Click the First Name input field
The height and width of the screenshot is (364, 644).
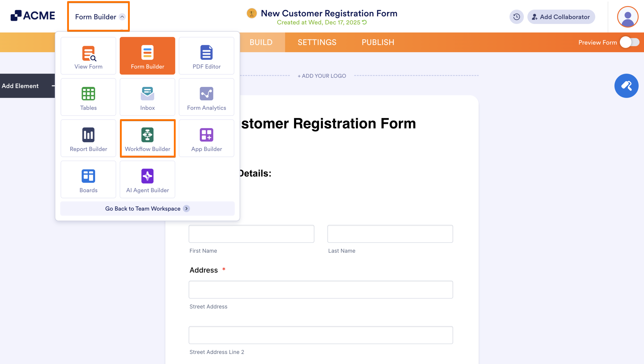[251, 234]
